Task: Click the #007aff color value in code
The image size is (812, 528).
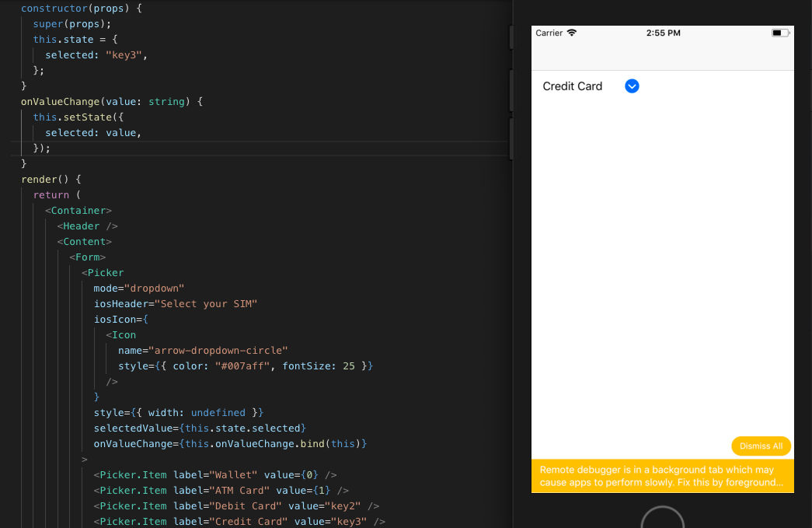Action: (242, 365)
